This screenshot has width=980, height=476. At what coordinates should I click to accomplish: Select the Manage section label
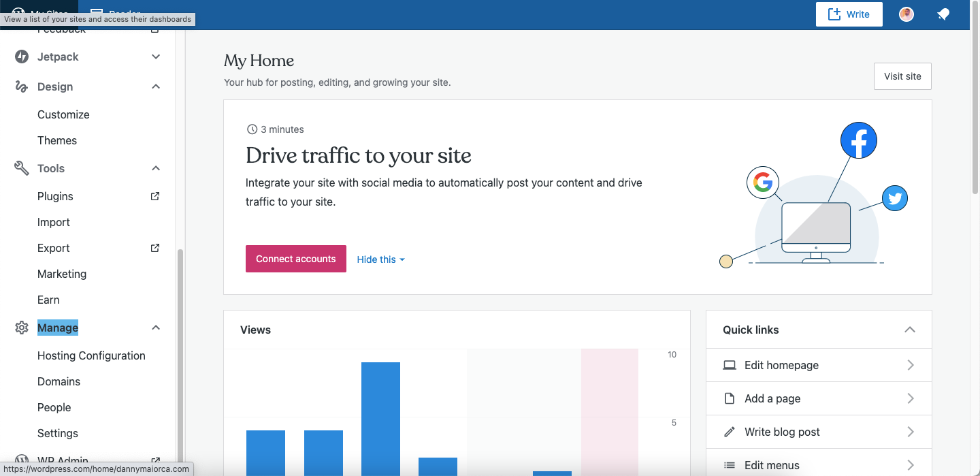(58, 328)
